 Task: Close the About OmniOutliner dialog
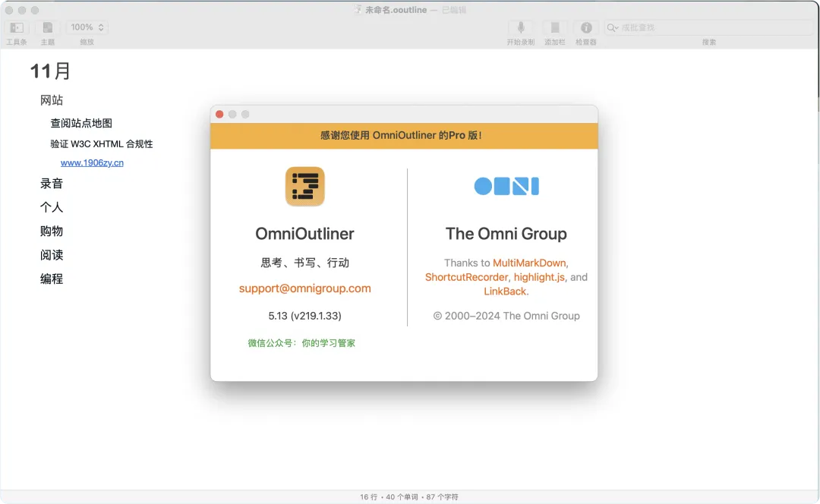[x=219, y=114]
